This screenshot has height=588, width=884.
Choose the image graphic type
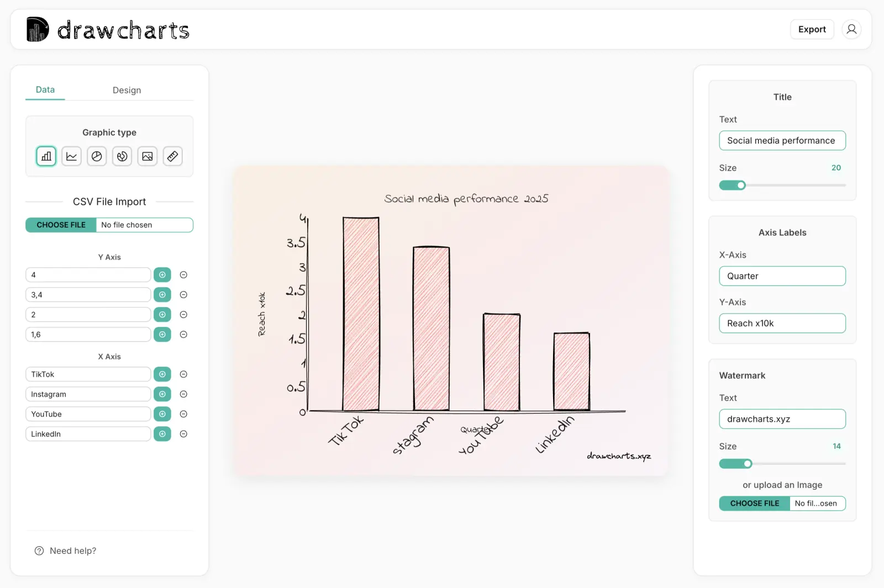click(x=147, y=156)
